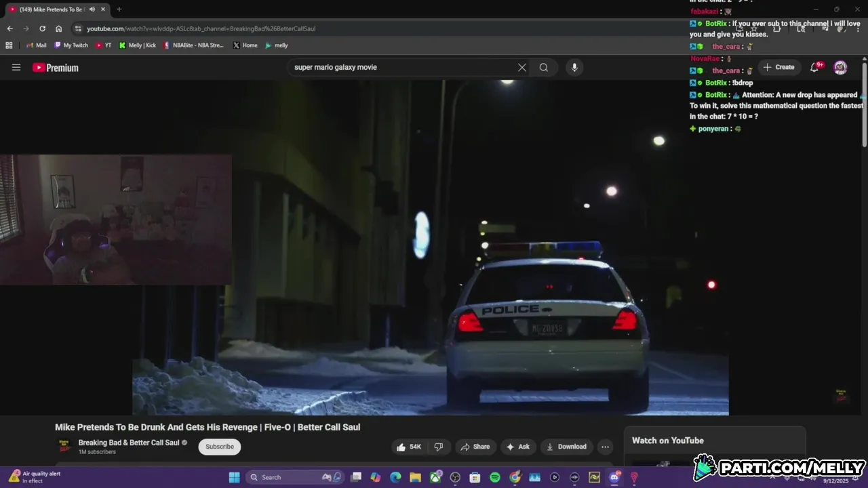Click the browser back arrow

click(x=9, y=28)
